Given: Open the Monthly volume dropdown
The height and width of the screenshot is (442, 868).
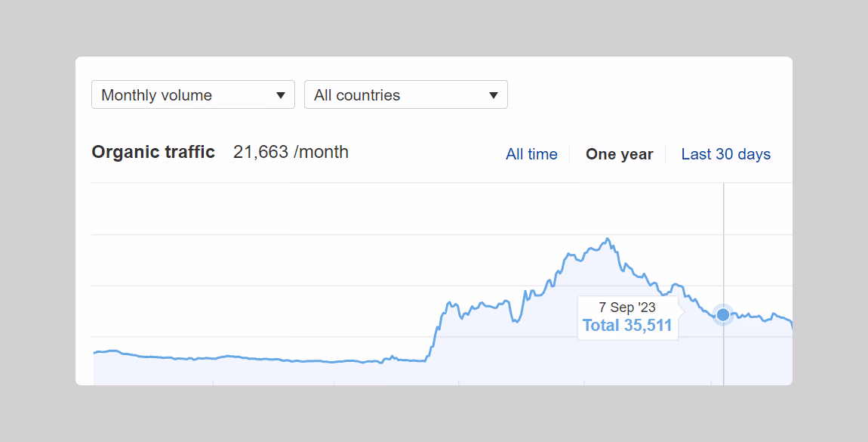Looking at the screenshot, I should 192,94.
